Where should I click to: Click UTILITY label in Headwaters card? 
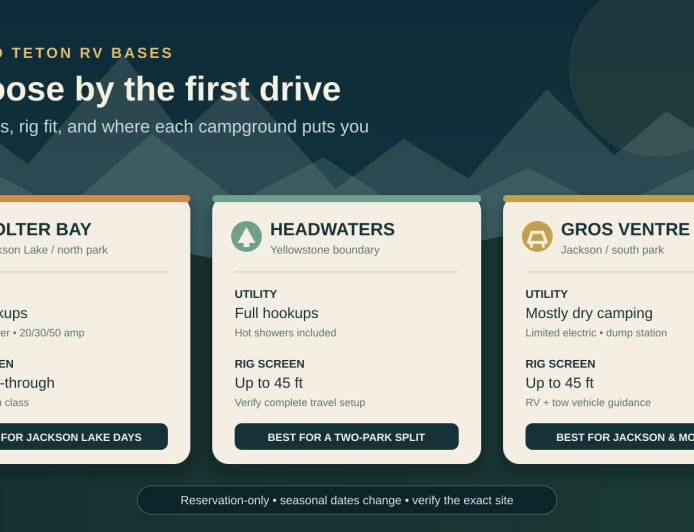[x=255, y=294]
